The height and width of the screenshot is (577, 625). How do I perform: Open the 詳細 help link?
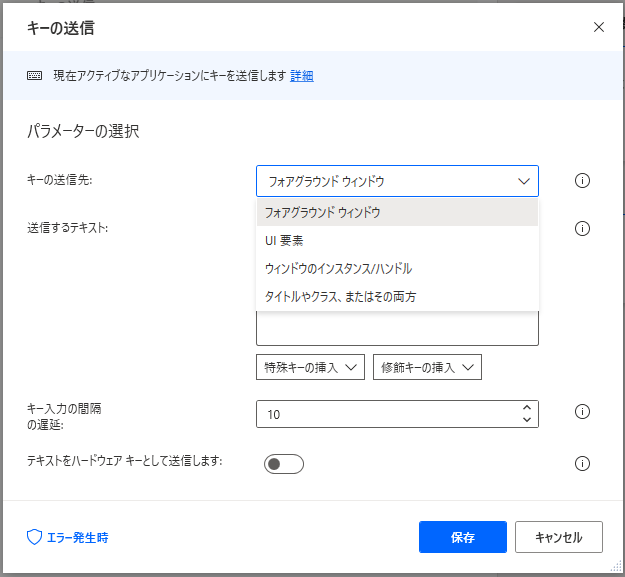point(302,75)
